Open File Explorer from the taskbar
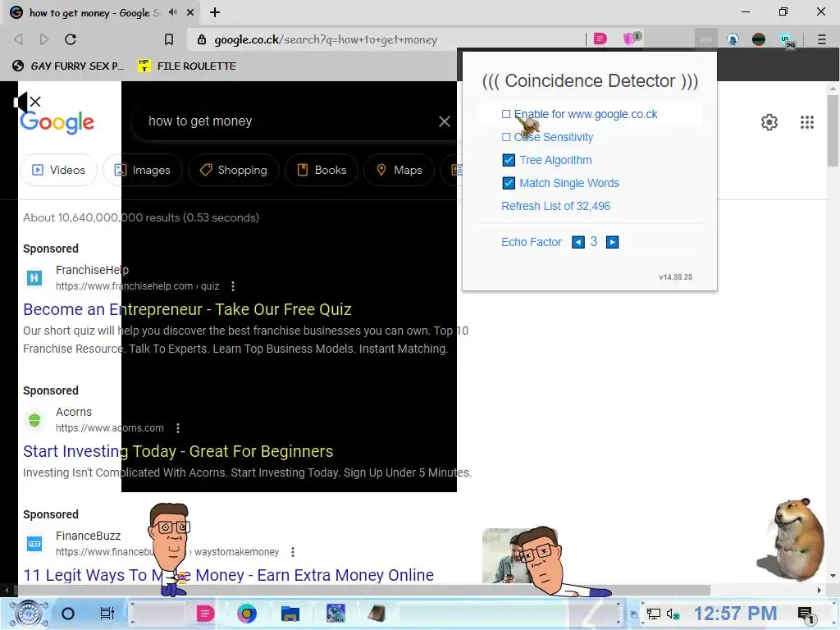The width and height of the screenshot is (840, 630). [x=290, y=614]
